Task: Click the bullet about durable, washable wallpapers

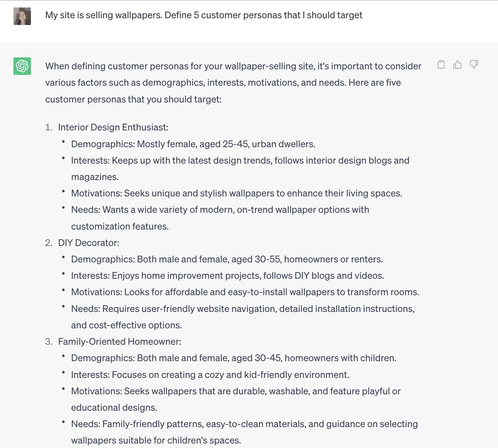Action: (x=236, y=391)
